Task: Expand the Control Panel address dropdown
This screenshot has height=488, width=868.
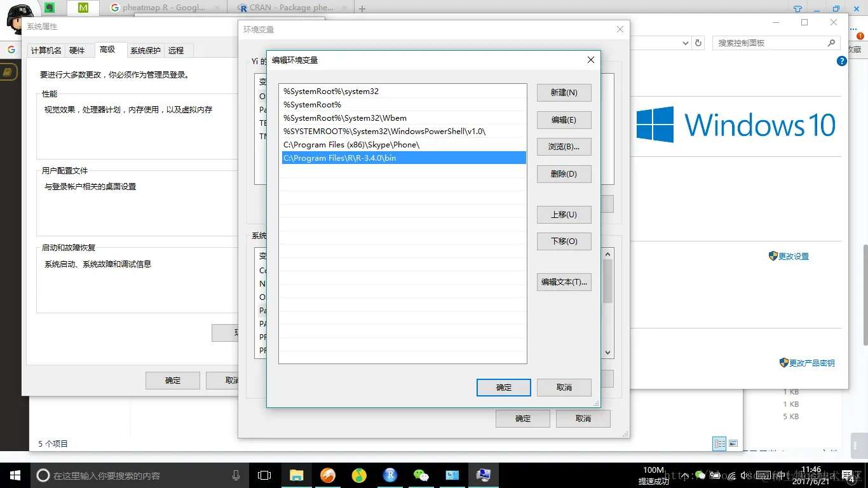Action: [686, 43]
